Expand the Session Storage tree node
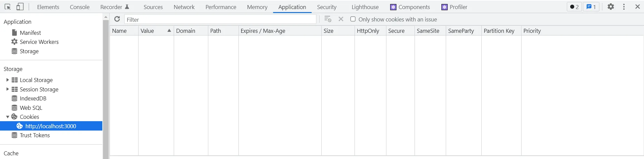 [x=7, y=89]
